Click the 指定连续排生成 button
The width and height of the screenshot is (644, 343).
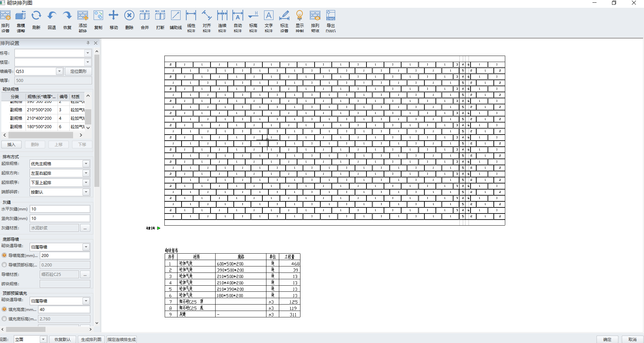122,339
